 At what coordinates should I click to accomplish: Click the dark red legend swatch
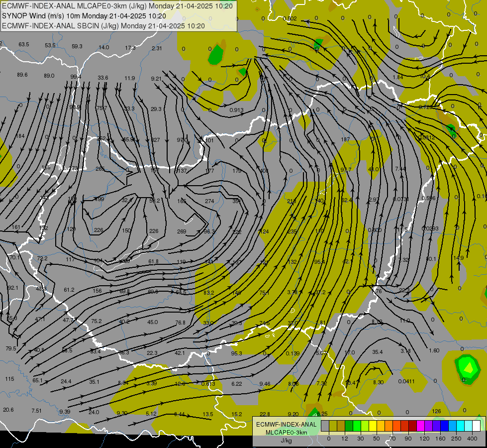413,426
